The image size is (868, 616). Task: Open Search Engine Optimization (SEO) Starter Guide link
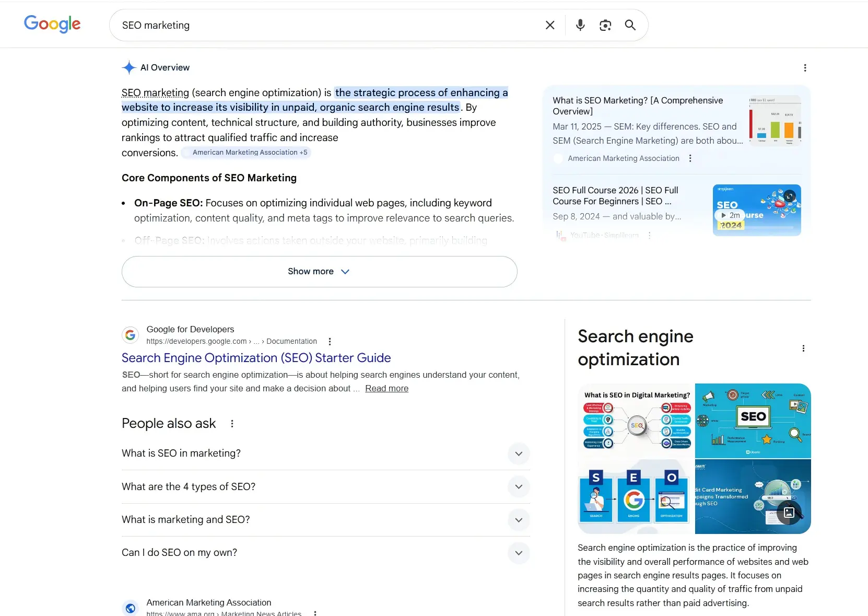coord(256,358)
